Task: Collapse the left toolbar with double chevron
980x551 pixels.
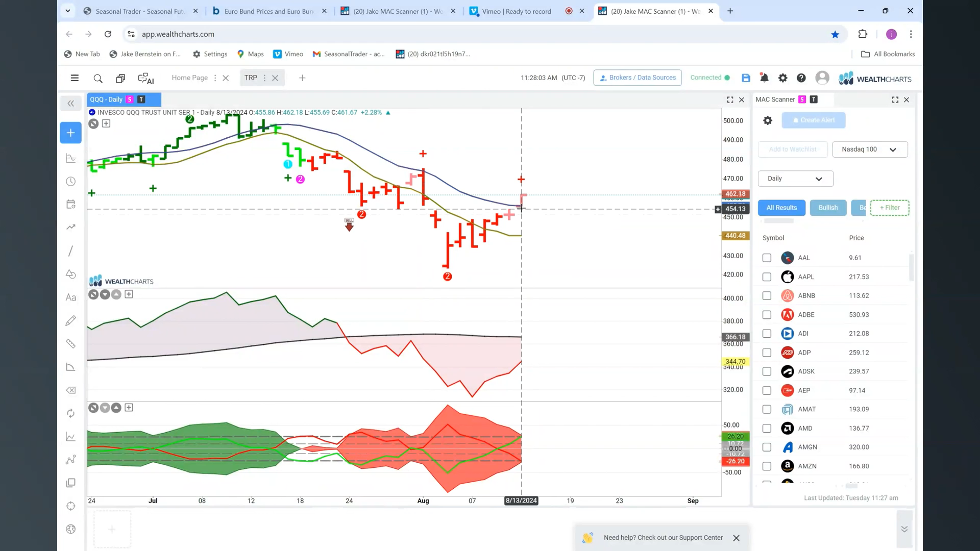Action: (70, 104)
